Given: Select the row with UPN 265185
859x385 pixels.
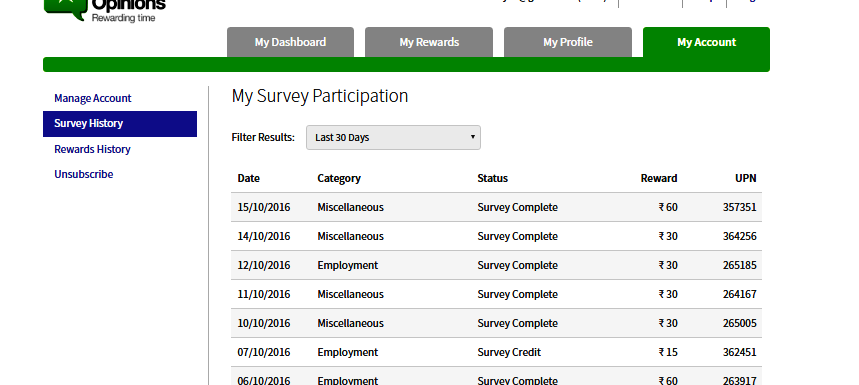Looking at the screenshot, I should click(496, 265).
